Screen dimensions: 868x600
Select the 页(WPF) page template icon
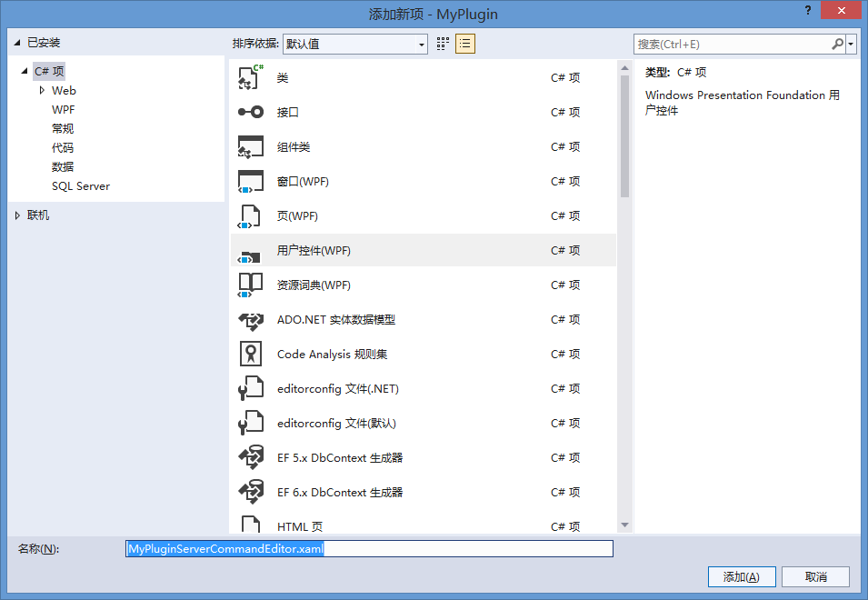(x=248, y=215)
